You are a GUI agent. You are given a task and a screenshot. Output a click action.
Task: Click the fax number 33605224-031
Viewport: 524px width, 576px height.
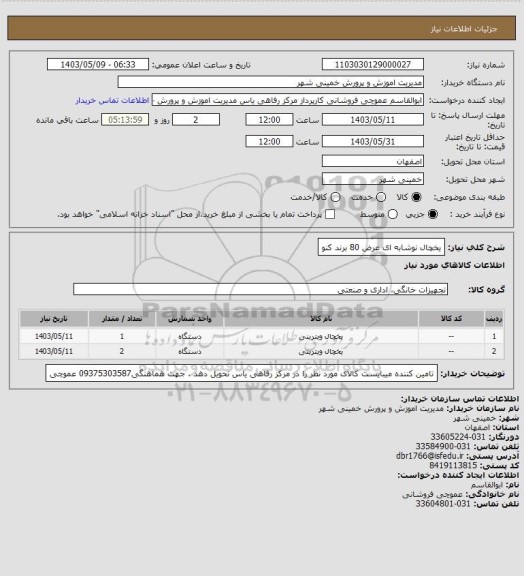458,437
